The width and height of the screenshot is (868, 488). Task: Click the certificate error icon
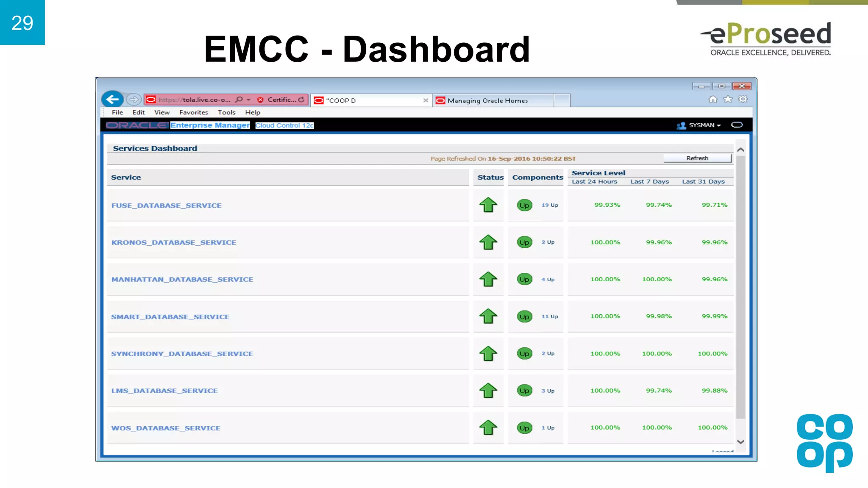point(260,100)
